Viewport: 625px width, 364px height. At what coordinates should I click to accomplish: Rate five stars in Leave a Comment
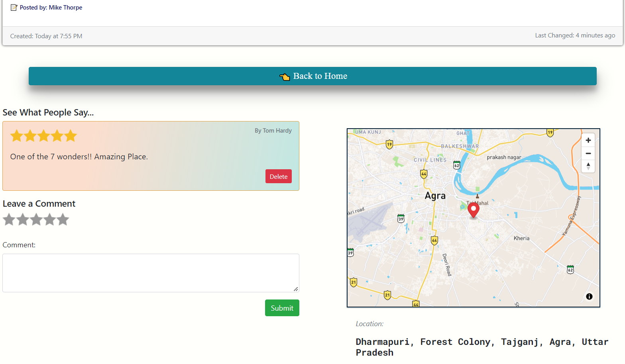(x=63, y=219)
